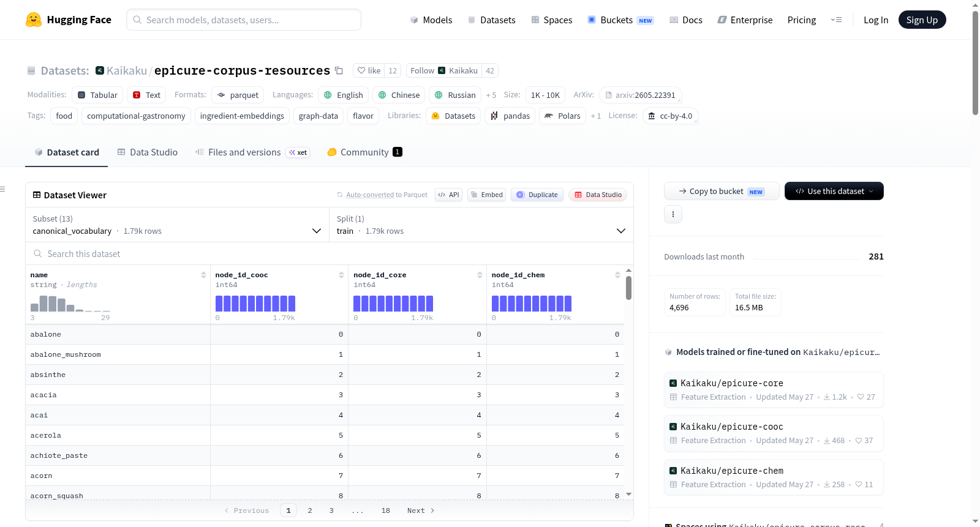Open Enterprise in the top navigation
Screen dimensions: 980x527
coord(745,20)
